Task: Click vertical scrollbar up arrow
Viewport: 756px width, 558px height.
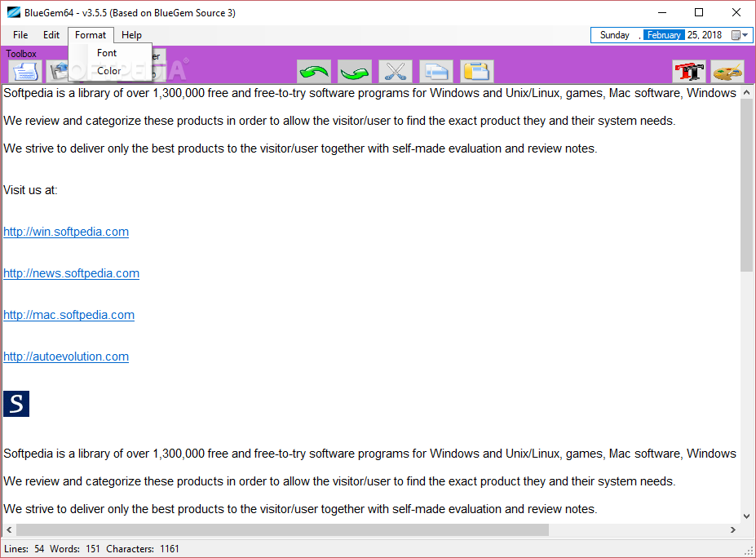Action: [x=746, y=92]
